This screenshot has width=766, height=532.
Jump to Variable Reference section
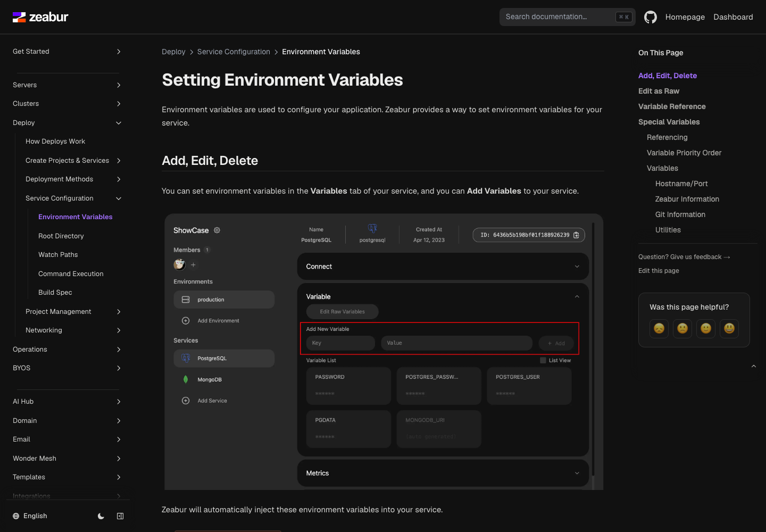672,106
